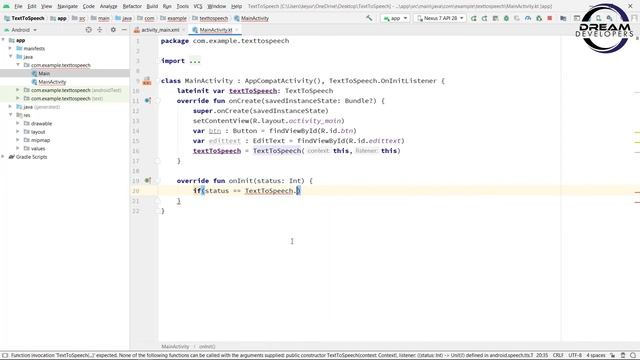Click the override gutter icon beside onInit
This screenshot has height=360, width=640.
pyautogui.click(x=147, y=180)
